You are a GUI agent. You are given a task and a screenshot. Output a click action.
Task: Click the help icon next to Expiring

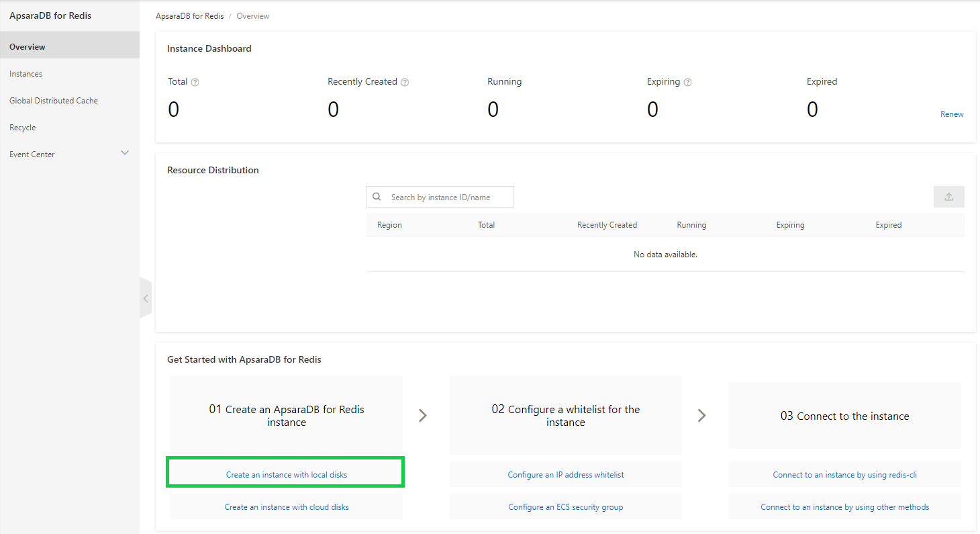coord(687,82)
